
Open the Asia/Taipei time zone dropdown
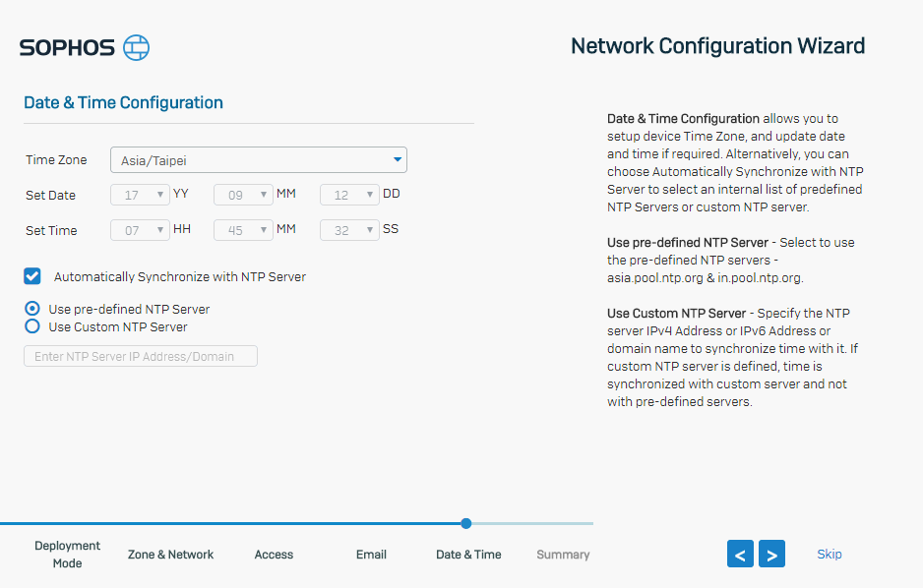259,160
